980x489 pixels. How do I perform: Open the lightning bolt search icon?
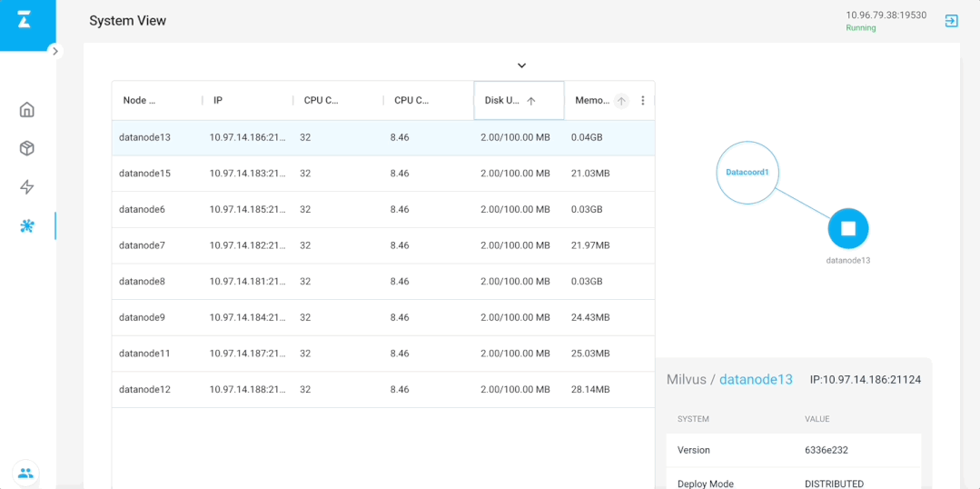tap(27, 187)
